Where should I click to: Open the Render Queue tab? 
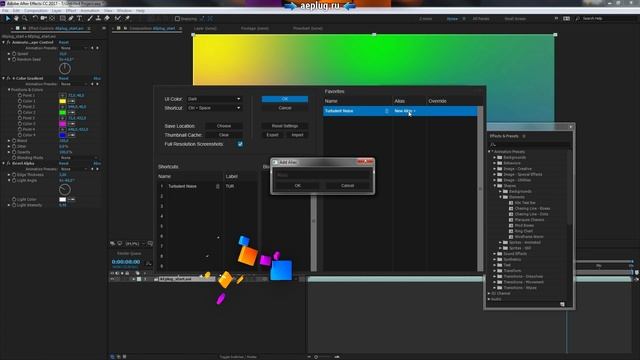pos(129,253)
